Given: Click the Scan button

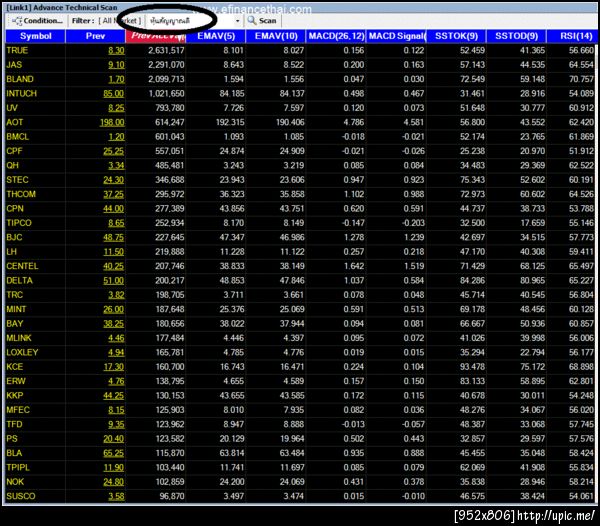Looking at the screenshot, I should 262,21.
